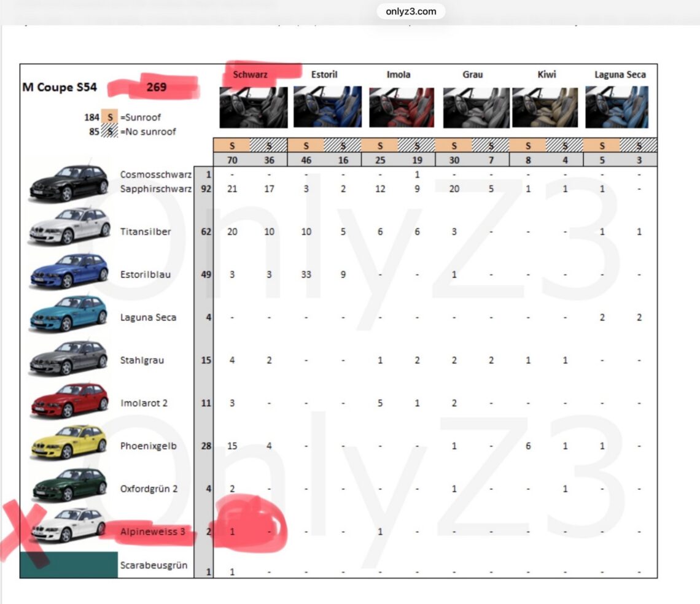View the Imola red interior photo

coord(402,107)
